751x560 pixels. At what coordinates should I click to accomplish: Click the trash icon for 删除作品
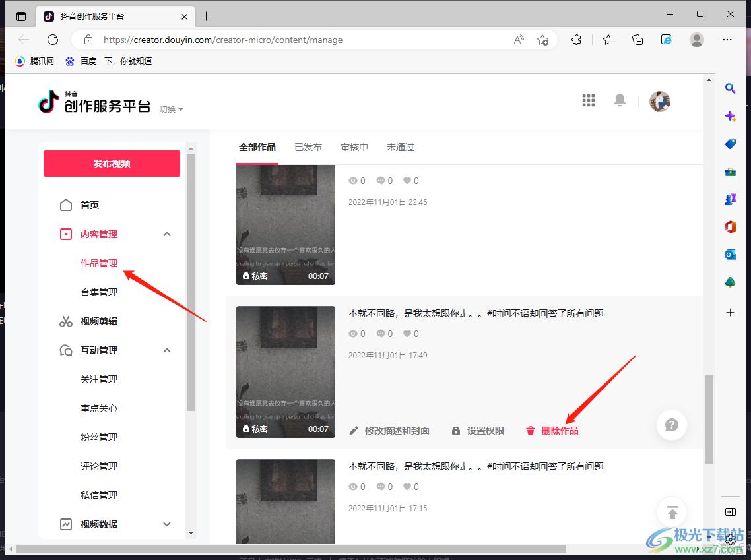[x=530, y=431]
